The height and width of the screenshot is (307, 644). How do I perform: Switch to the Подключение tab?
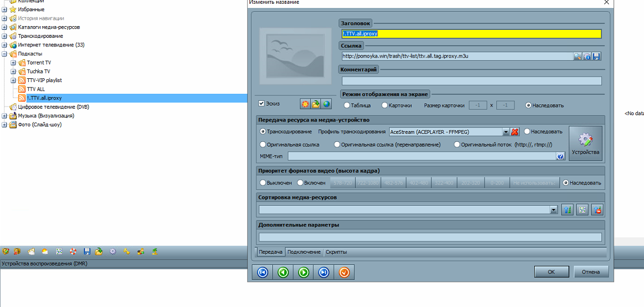(304, 252)
